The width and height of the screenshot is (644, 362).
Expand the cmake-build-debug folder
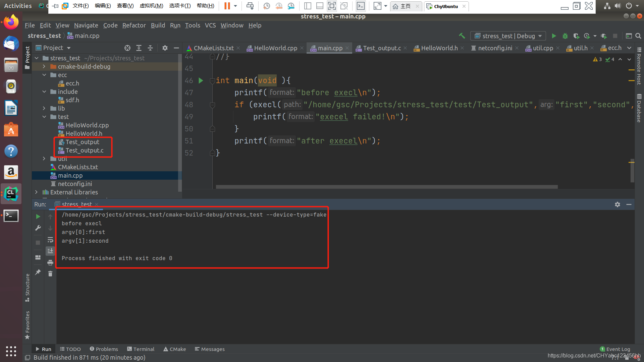pos(44,66)
